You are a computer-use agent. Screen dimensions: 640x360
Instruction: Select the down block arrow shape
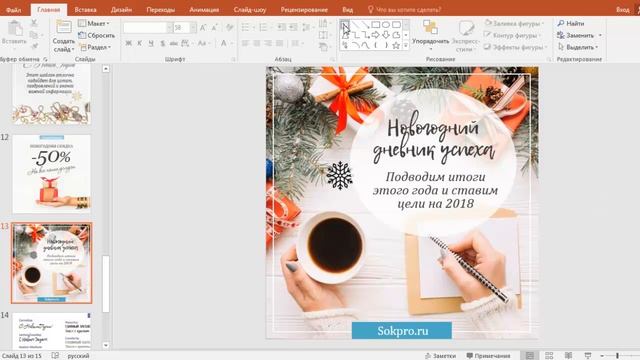386,35
